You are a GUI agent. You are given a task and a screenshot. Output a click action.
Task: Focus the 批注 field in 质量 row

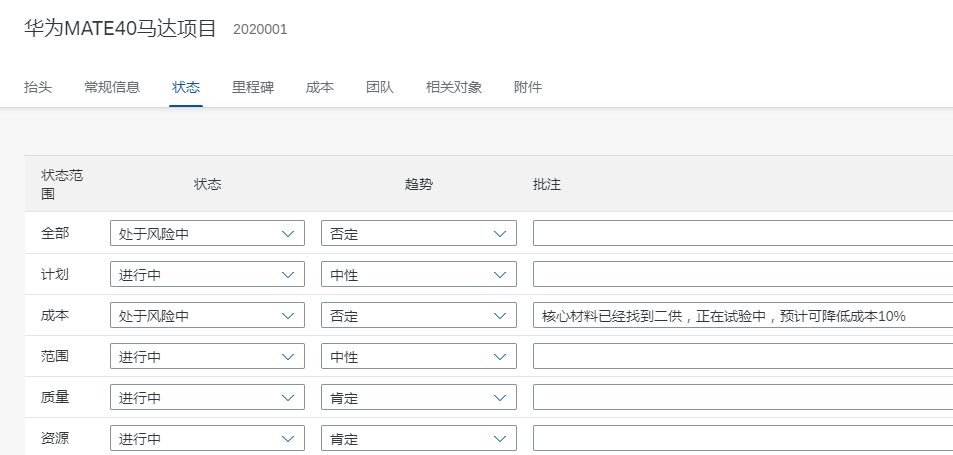[x=743, y=397]
